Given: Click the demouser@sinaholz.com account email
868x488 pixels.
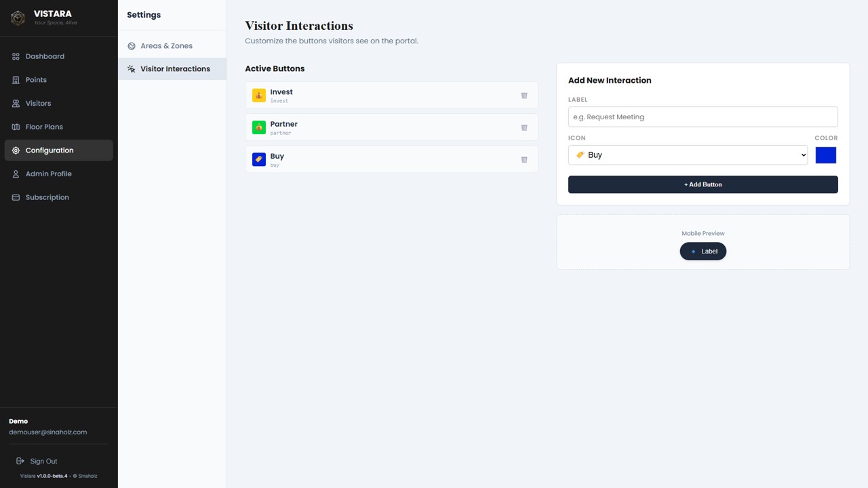Looking at the screenshot, I should point(47,432).
